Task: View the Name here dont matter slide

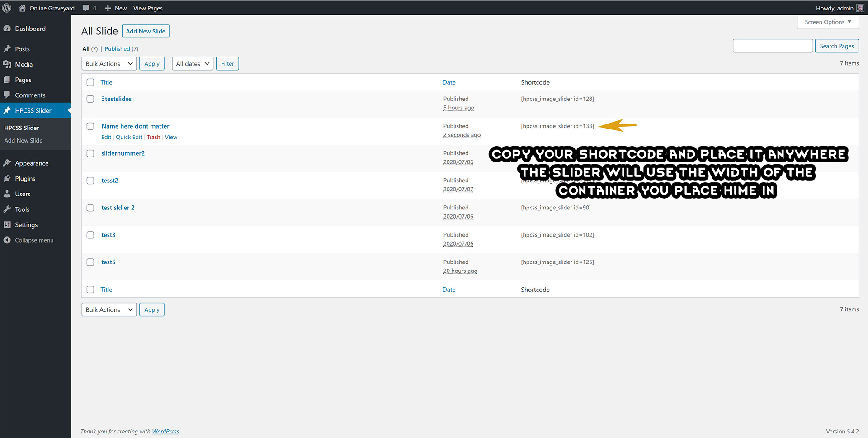Action: pyautogui.click(x=171, y=137)
